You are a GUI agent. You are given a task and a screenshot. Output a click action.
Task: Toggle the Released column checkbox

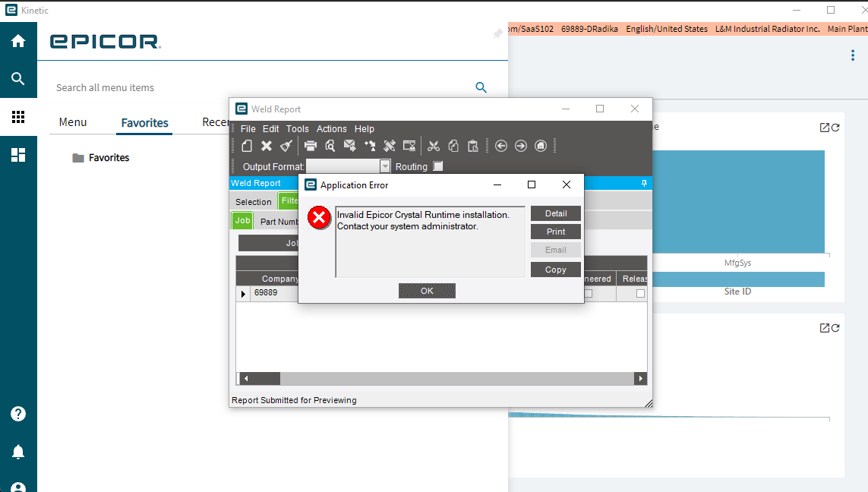(x=640, y=294)
